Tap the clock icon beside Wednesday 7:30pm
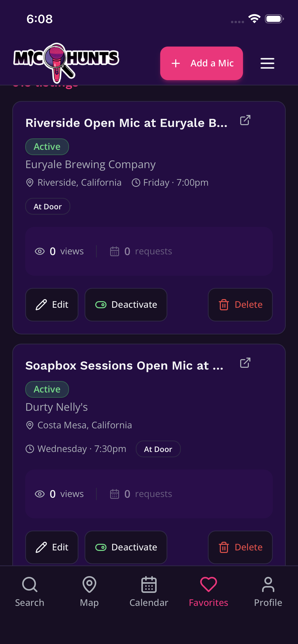Screen dimensions: 298x644 (x=30, y=449)
